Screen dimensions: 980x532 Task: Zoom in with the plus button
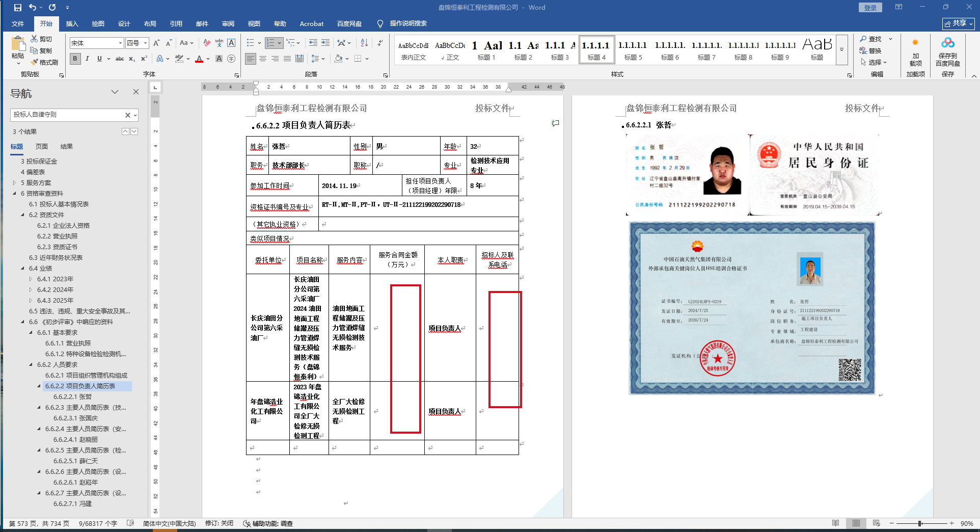951,523
